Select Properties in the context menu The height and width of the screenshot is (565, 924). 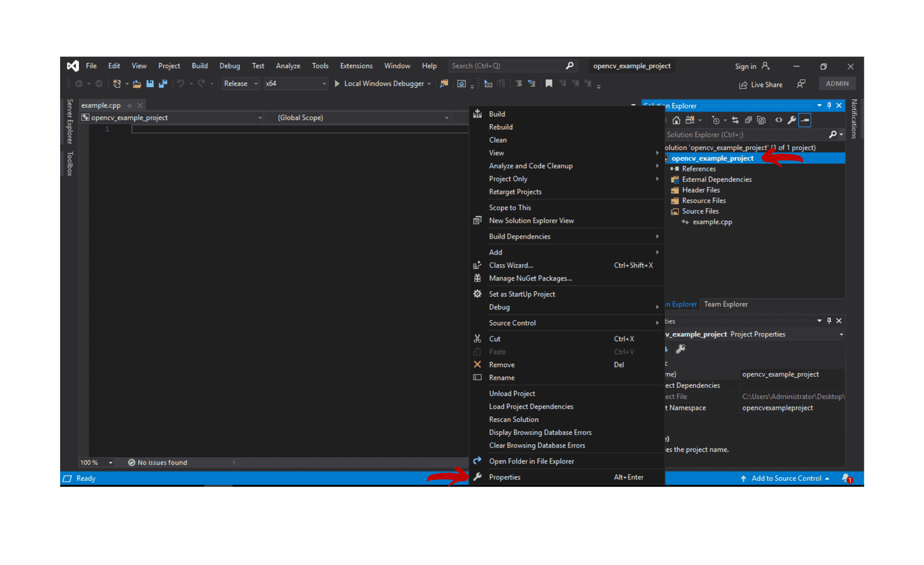click(x=567, y=477)
